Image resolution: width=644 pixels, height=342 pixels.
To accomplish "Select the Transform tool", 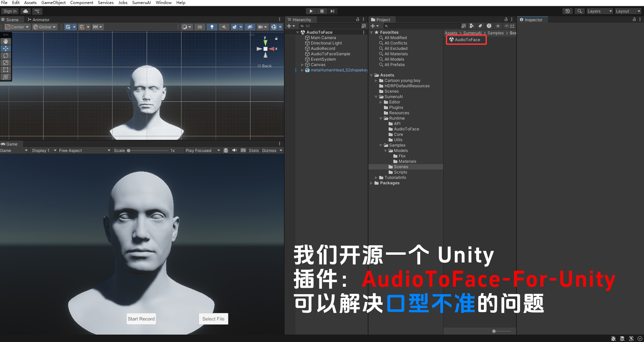I will click(x=6, y=77).
